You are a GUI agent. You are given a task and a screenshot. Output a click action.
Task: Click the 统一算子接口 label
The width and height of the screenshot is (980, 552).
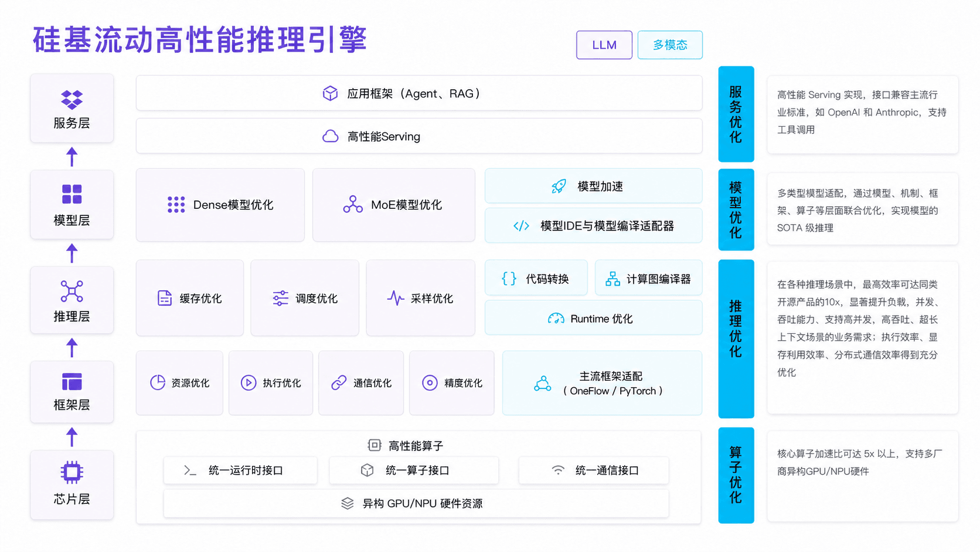tap(417, 470)
